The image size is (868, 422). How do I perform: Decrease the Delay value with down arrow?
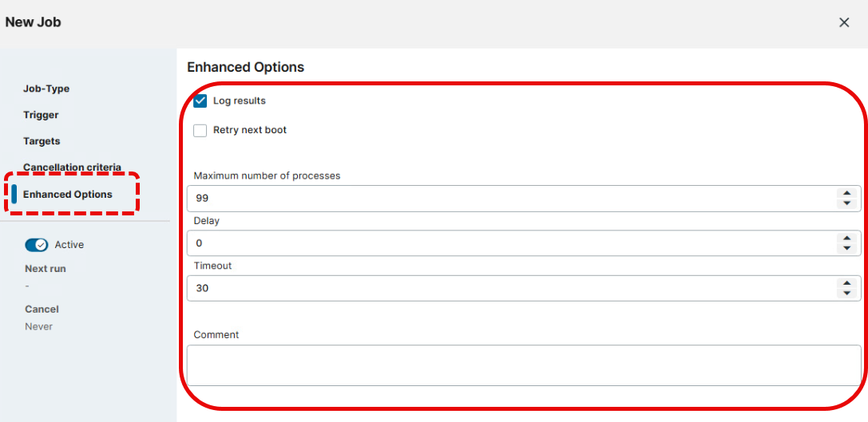(x=846, y=248)
